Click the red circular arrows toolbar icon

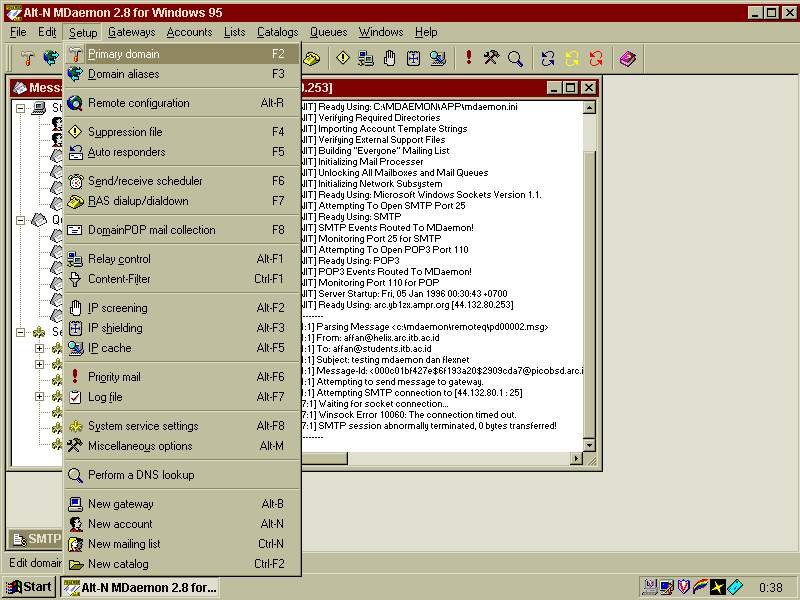(x=596, y=58)
